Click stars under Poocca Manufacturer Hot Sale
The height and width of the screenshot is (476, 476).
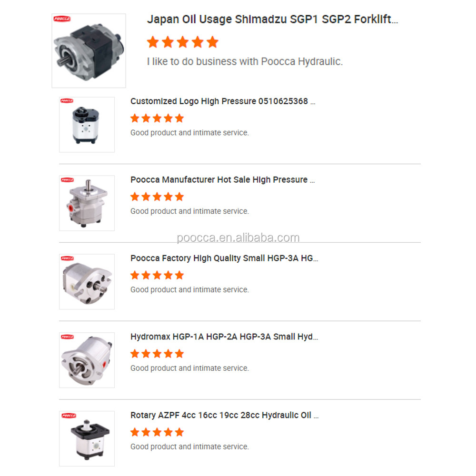[157, 197]
